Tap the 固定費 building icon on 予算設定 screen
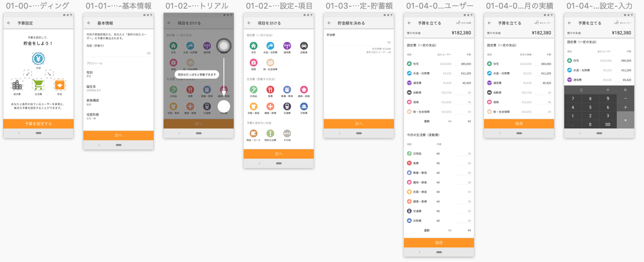Screen dimensions: 644x262 pyautogui.click(x=17, y=85)
